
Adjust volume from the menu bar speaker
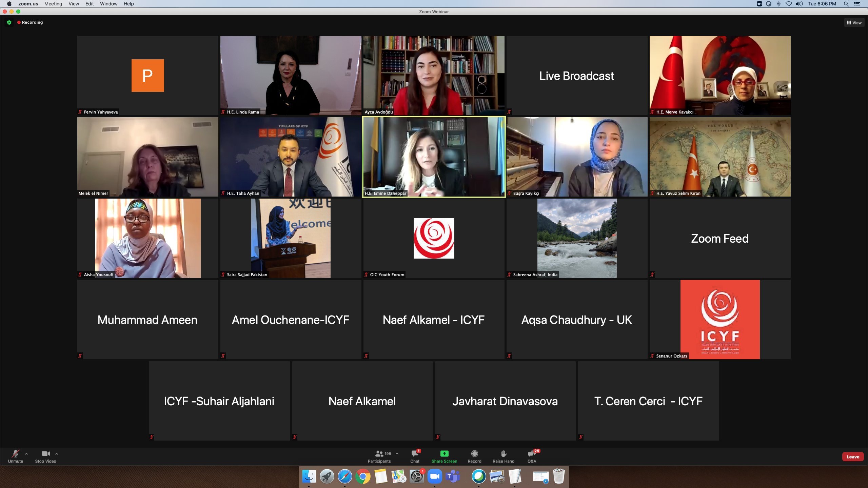click(800, 4)
